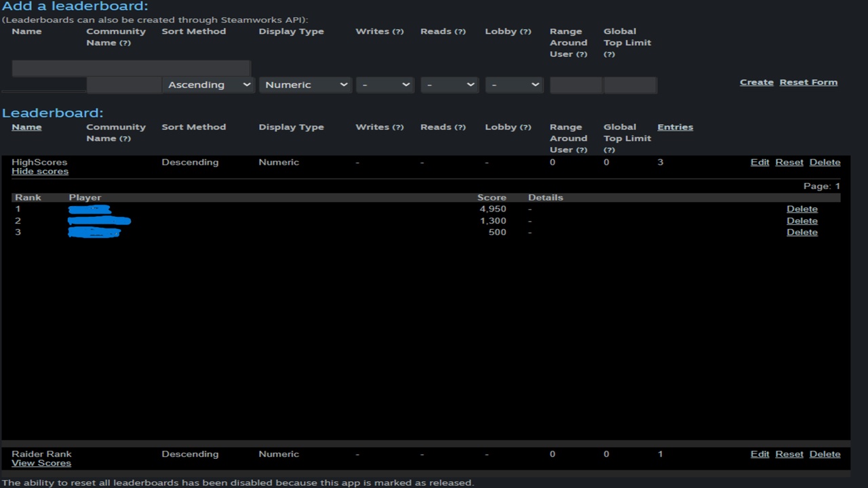The height and width of the screenshot is (488, 868).
Task: Reset the Raider Rank leaderboard
Action: 789,454
